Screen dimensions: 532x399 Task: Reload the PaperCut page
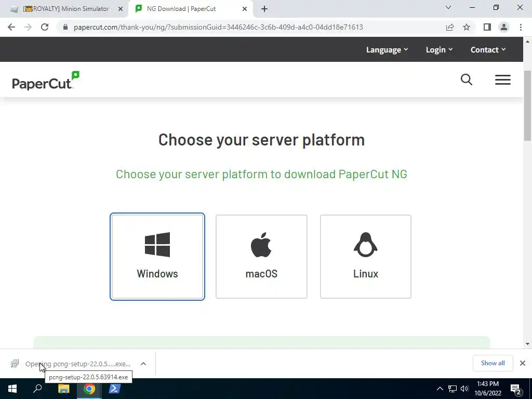pyautogui.click(x=45, y=27)
